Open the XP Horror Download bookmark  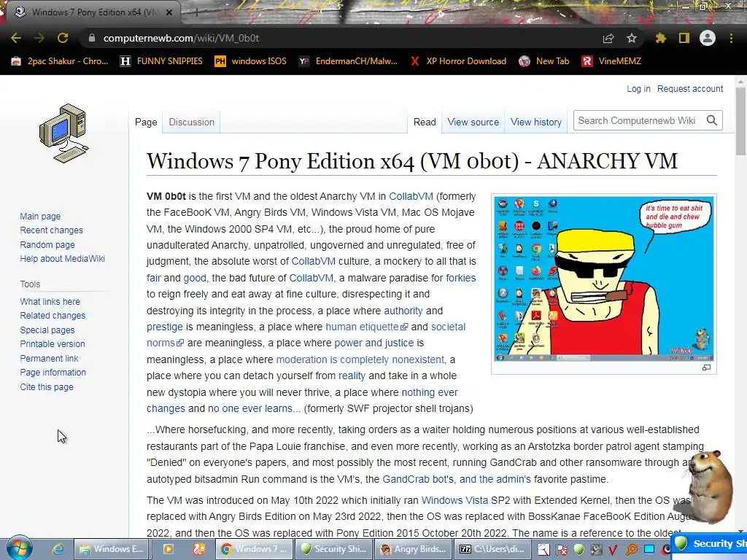point(458,61)
